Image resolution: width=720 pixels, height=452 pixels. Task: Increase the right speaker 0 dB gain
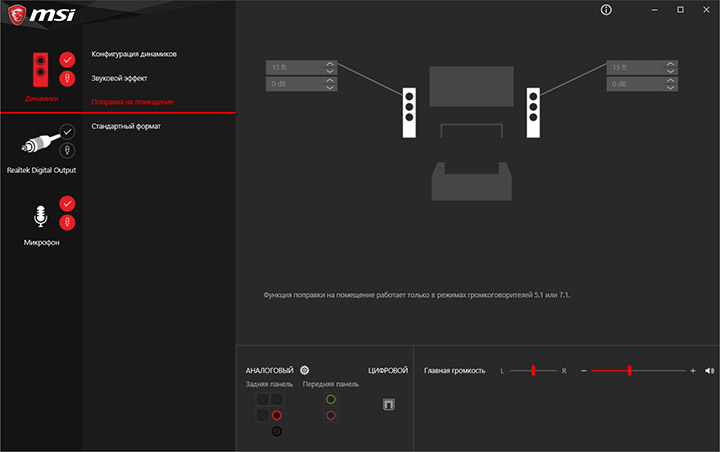pyautogui.click(x=670, y=80)
